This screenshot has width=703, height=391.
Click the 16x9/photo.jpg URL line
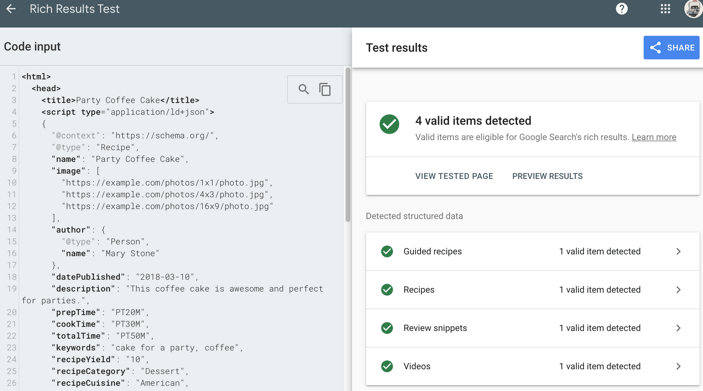(x=167, y=206)
